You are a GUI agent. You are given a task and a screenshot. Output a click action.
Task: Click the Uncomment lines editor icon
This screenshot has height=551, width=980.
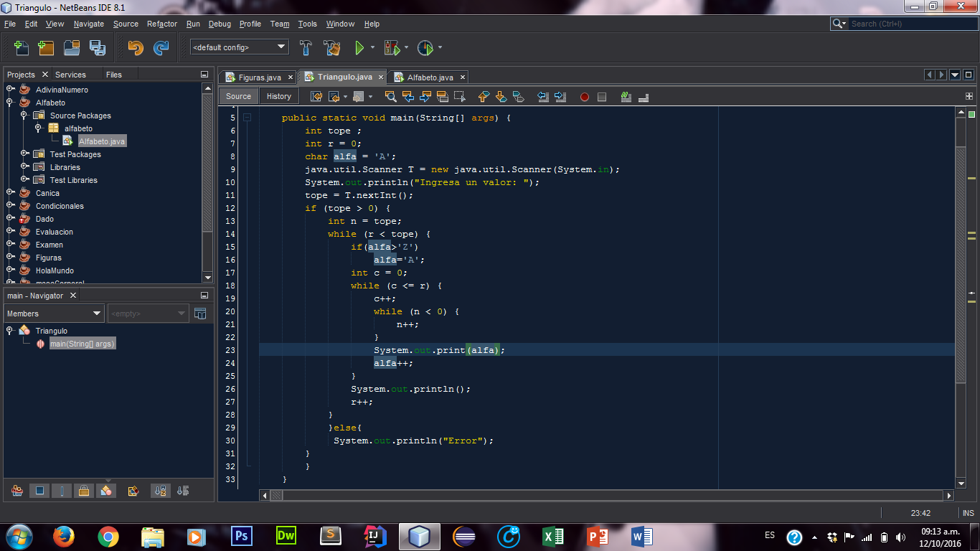point(644,97)
